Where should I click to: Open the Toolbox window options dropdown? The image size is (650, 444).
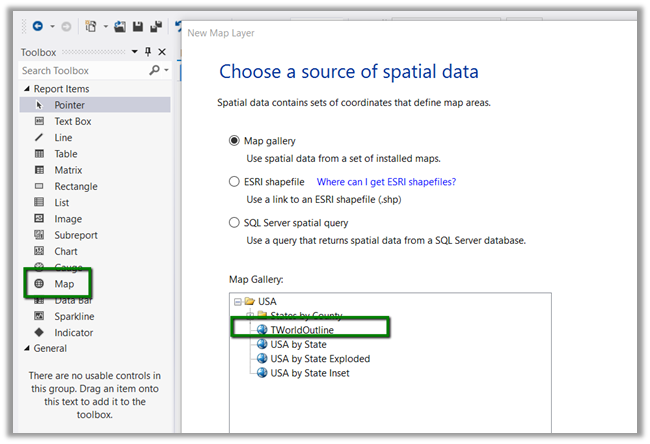tap(135, 52)
